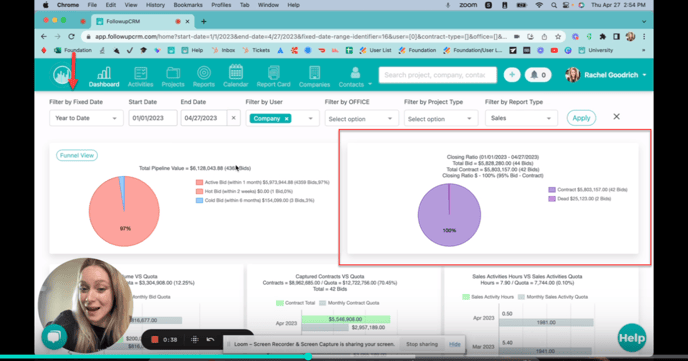Toggle Contract slice in Closing Ratio legend
688x361 pixels.
[x=588, y=189]
